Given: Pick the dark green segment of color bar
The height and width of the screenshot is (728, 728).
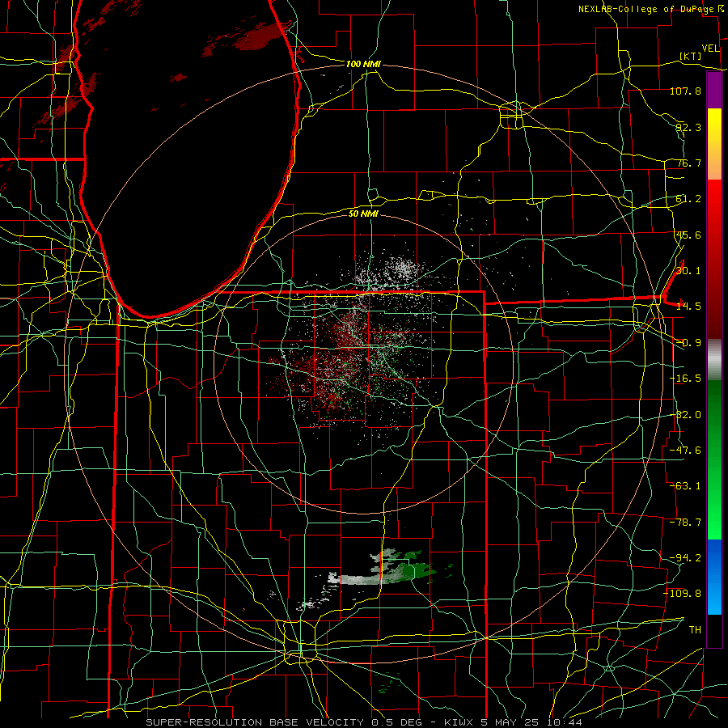Looking at the screenshot, I should [x=714, y=404].
